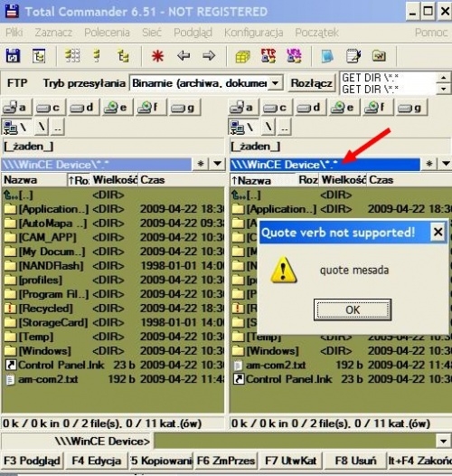Viewport: 452px width, 476px height.
Task: Click the FTP connect toolbar icon
Action: coord(268,56)
